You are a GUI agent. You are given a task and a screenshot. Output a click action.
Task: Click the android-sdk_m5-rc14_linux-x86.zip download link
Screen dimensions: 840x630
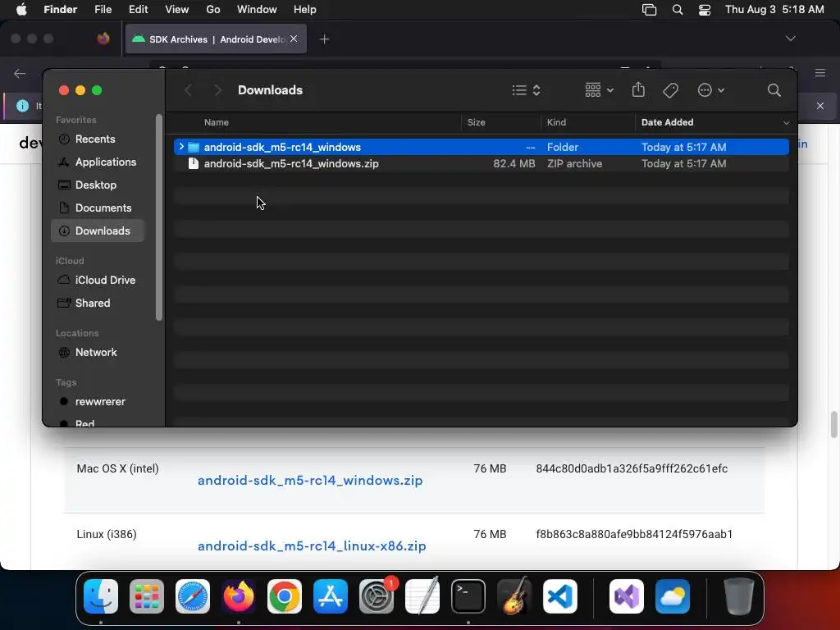pyautogui.click(x=312, y=546)
